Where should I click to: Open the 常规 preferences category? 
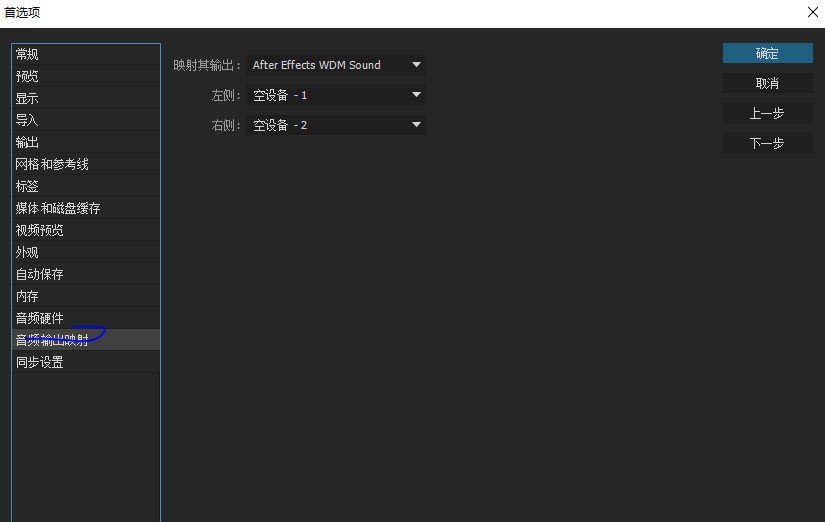86,54
